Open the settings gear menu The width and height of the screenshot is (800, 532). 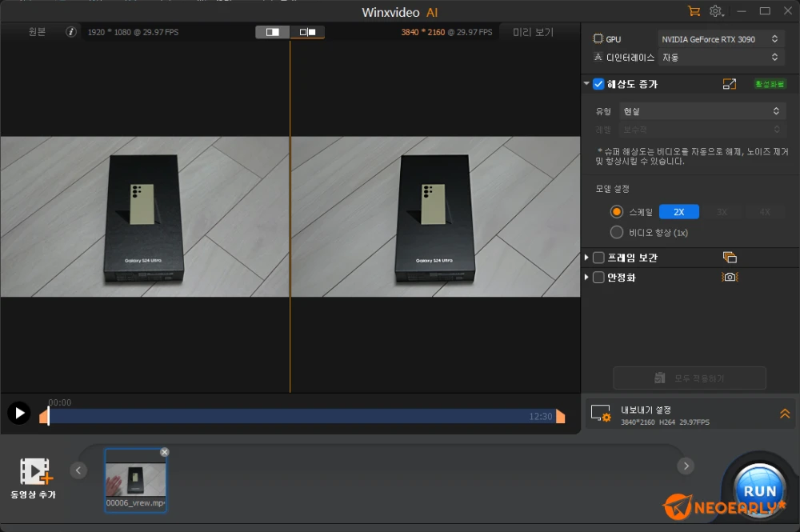click(x=716, y=11)
